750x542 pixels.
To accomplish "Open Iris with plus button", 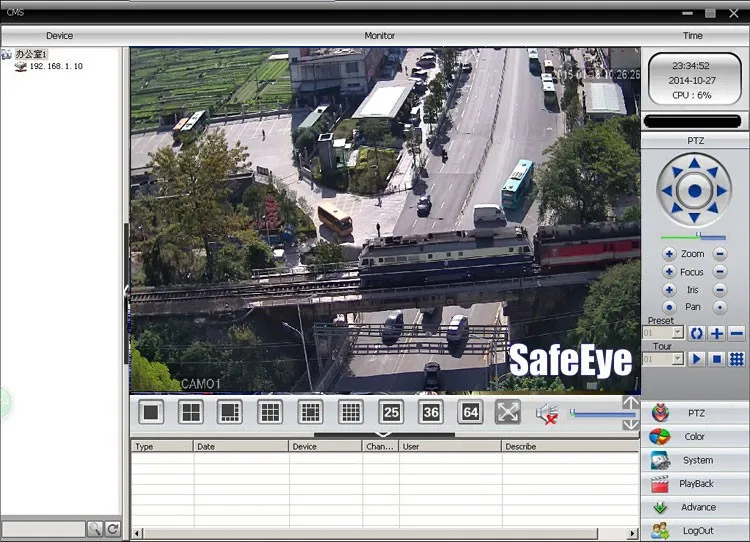I will tap(669, 289).
